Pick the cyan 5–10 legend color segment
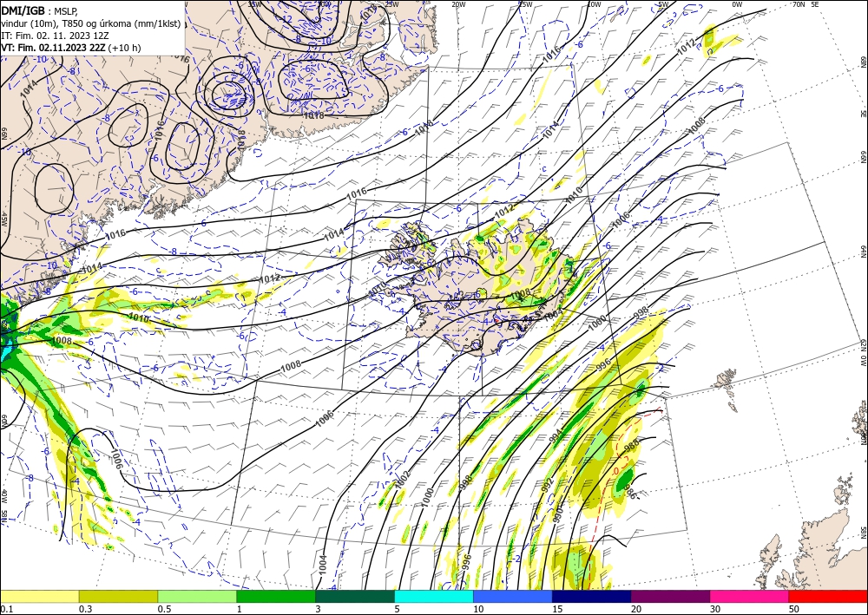The width and height of the screenshot is (868, 615). [x=434, y=596]
